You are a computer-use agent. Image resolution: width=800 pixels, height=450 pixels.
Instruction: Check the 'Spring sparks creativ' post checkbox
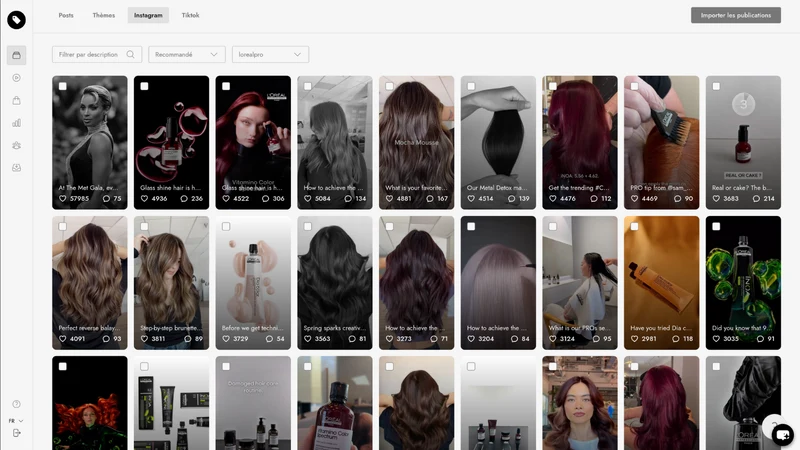[x=308, y=227]
